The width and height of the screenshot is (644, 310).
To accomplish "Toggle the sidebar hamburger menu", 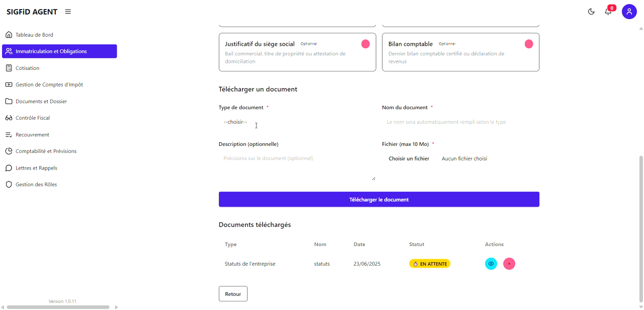I will pos(68,12).
